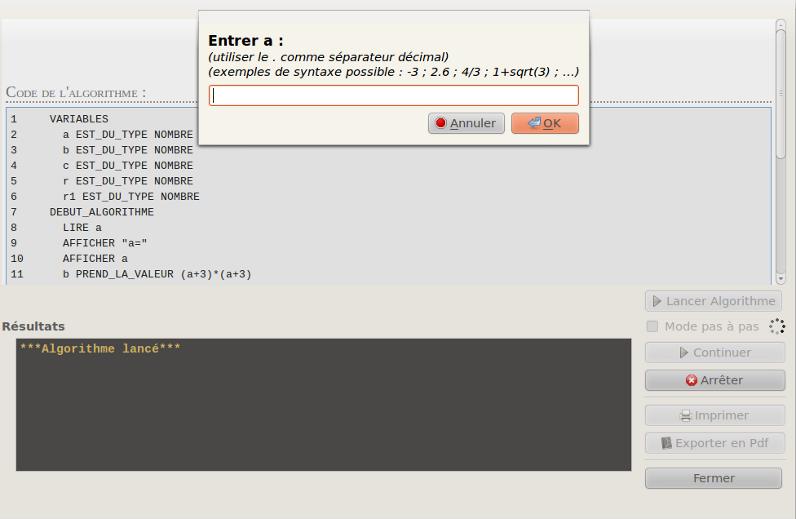
Task: Click the play icon on Continuer
Action: (x=684, y=352)
